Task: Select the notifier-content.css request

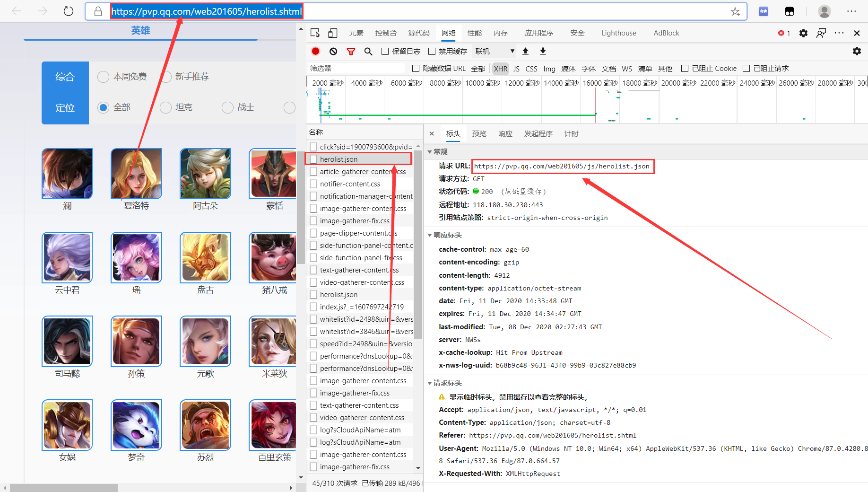Action: pyautogui.click(x=359, y=184)
